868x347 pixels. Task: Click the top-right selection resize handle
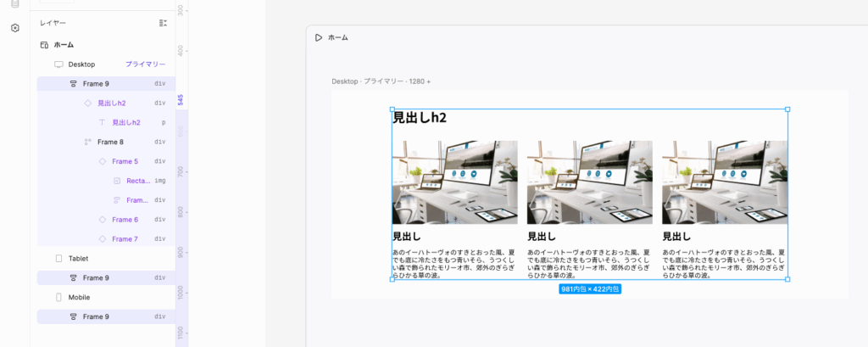coord(787,109)
